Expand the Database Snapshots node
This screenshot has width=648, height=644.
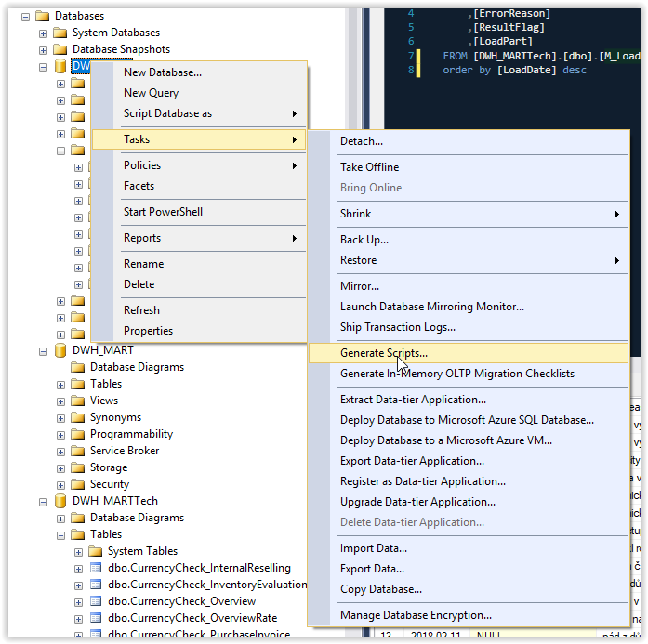coord(43,50)
